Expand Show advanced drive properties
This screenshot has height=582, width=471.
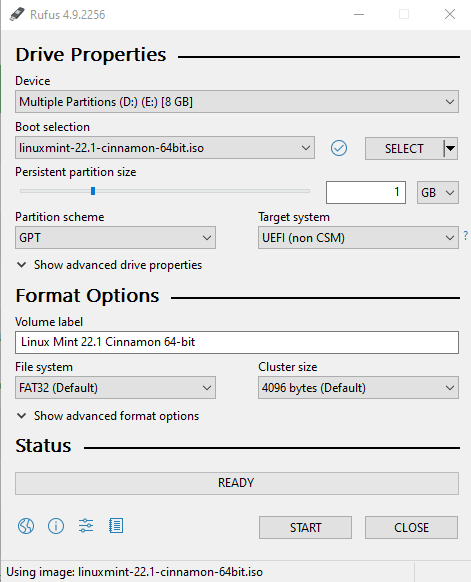(x=109, y=265)
